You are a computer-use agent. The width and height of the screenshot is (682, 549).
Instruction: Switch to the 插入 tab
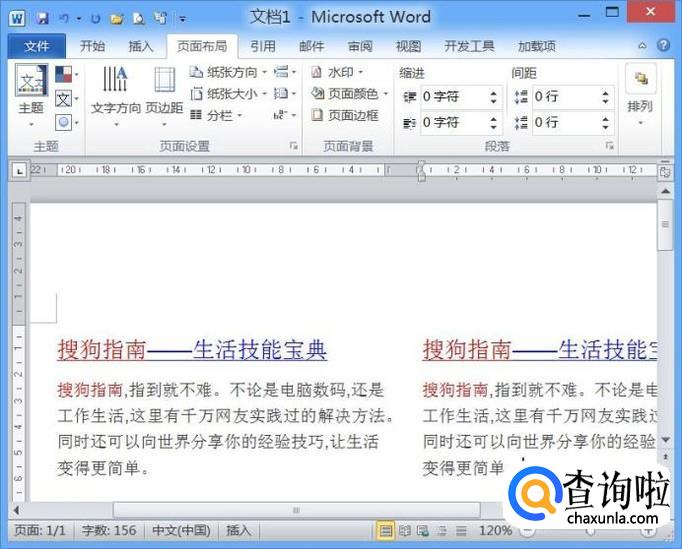140,46
